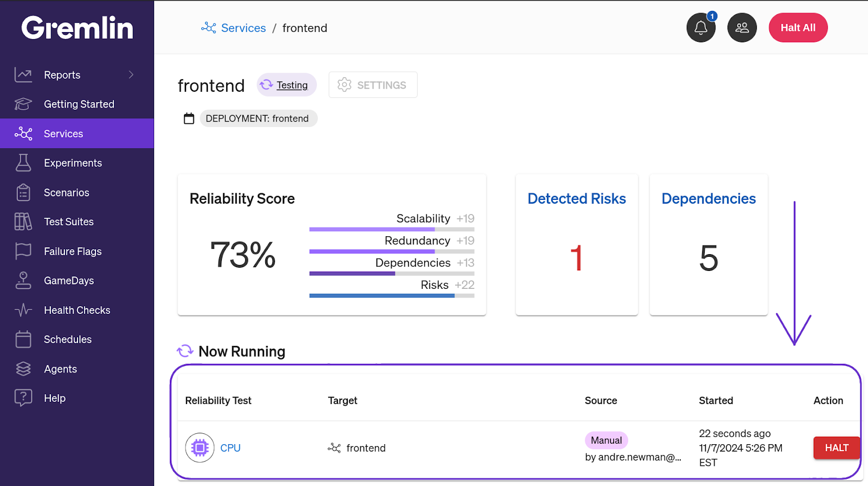Navigate to GameDays
Image resolution: width=868 pixels, height=486 pixels.
pos(76,280)
